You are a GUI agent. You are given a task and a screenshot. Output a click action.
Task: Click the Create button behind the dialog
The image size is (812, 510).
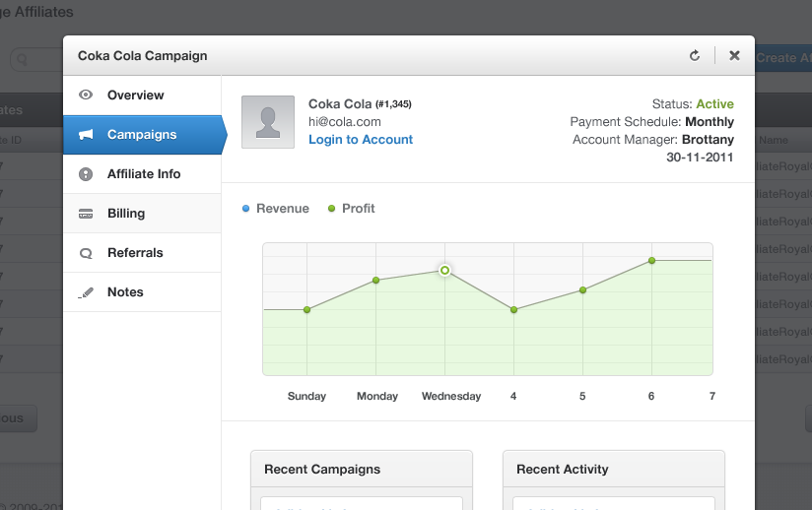coord(783,58)
